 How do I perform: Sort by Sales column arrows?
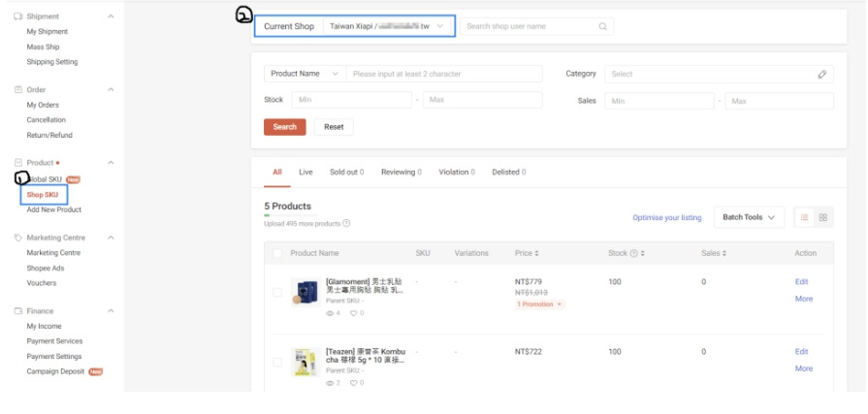coord(724,253)
